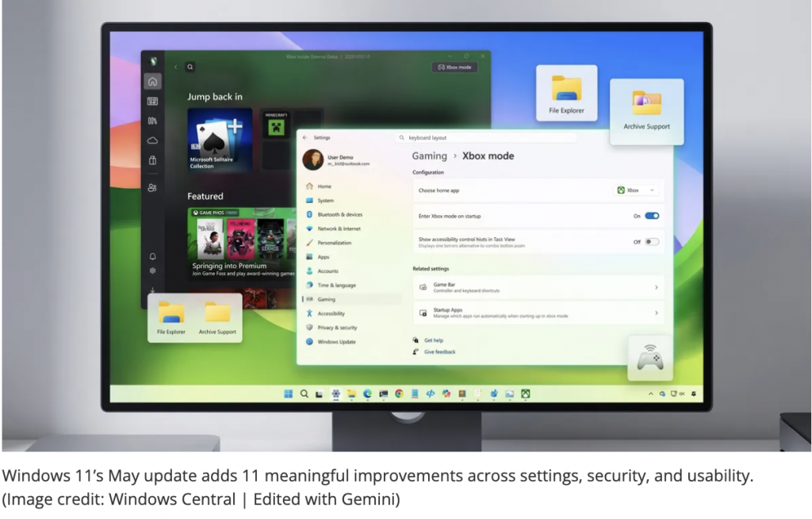Open taskbar Search magnifier
Screen dimensions: 812x519
(x=304, y=394)
